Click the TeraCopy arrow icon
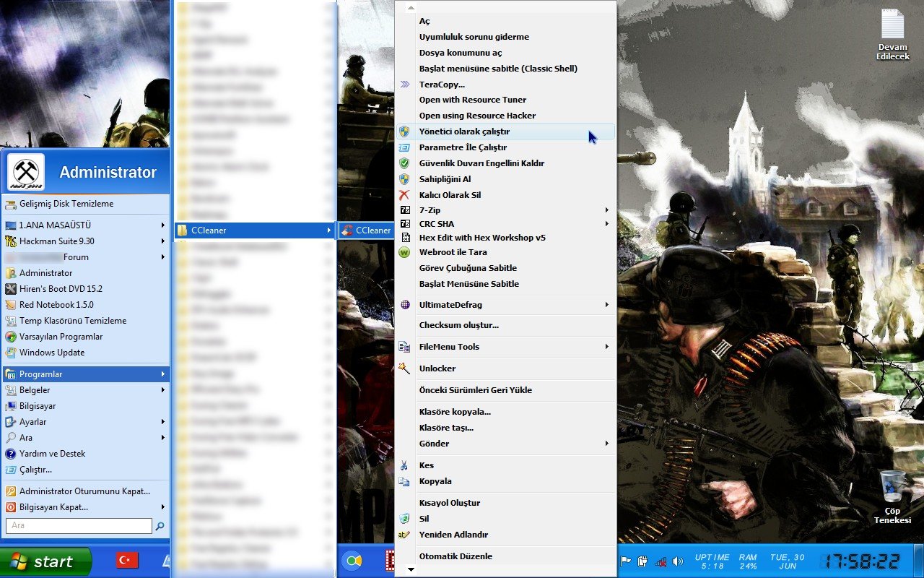924x578 pixels. [405, 85]
